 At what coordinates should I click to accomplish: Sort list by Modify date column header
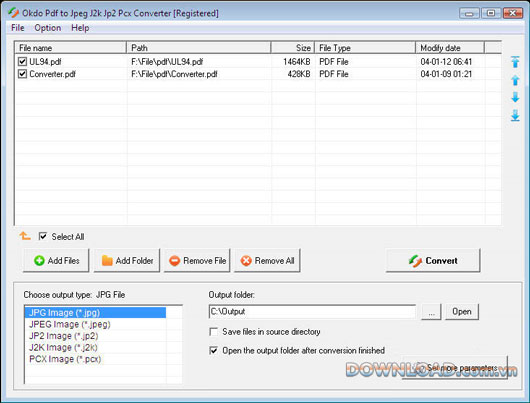coord(450,48)
